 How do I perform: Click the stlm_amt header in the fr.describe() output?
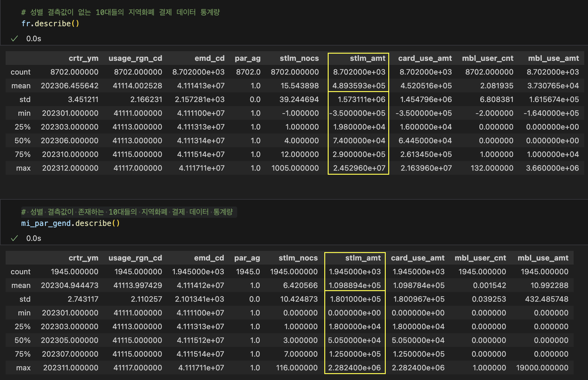coord(368,58)
